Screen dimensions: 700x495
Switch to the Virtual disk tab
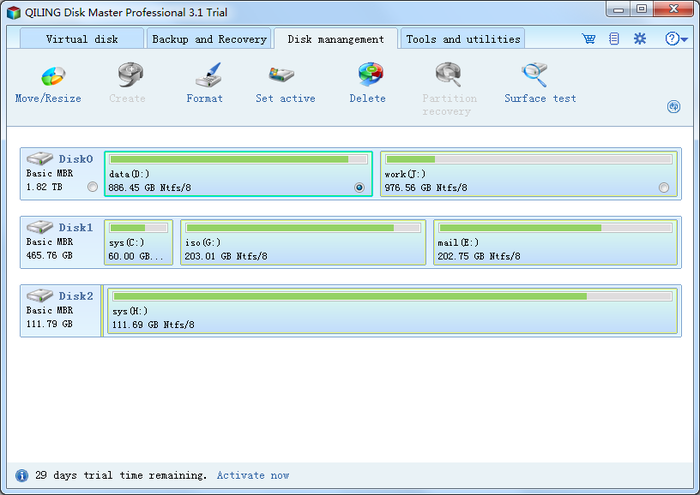[82, 39]
